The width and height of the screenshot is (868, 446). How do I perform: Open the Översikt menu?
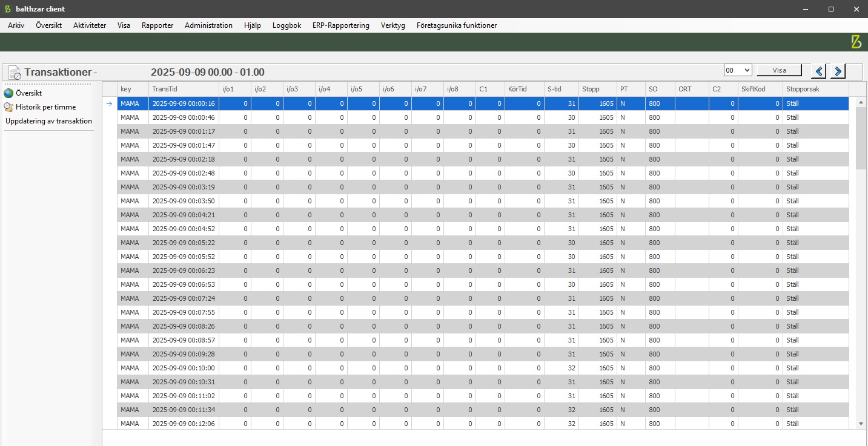pyautogui.click(x=48, y=25)
